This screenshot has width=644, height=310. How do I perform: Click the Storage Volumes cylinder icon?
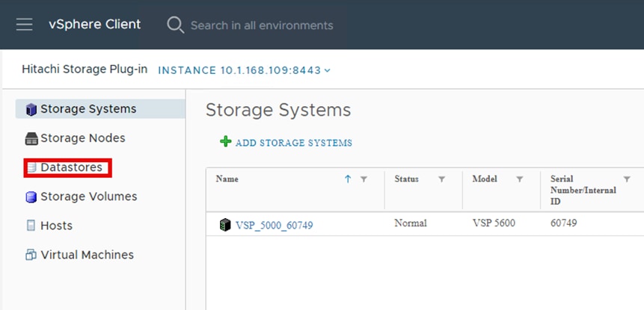click(31, 197)
